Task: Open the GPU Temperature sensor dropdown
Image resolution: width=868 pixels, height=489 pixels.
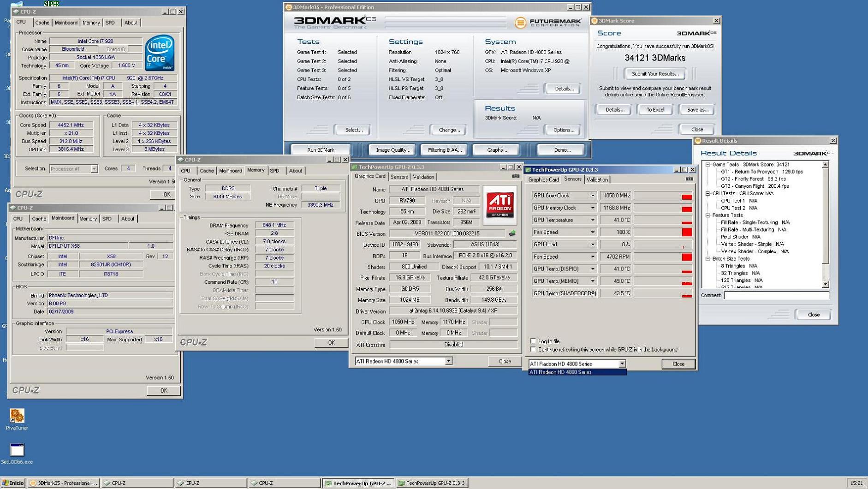Action: pos(593,220)
